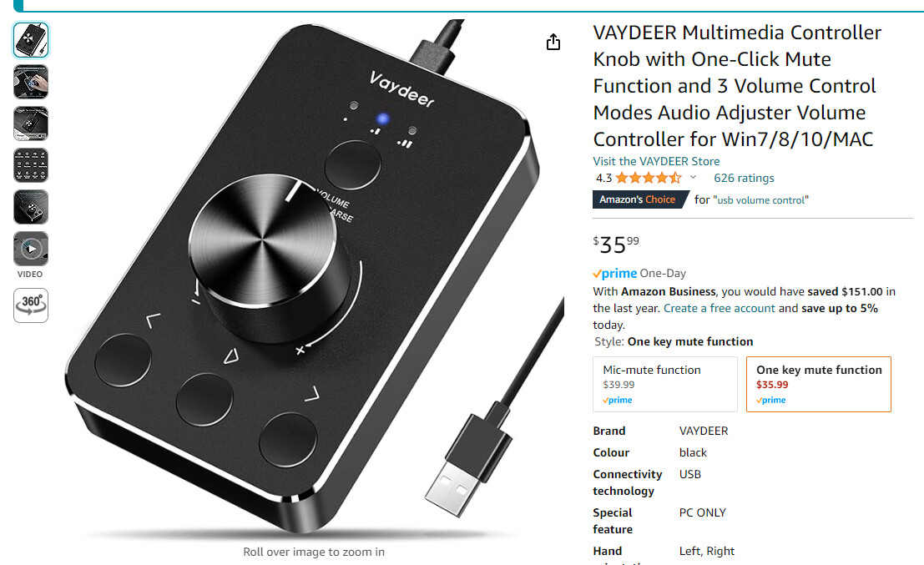Select the hand-holding-knob second thumbnail
This screenshot has height=565, width=924.
click(31, 82)
